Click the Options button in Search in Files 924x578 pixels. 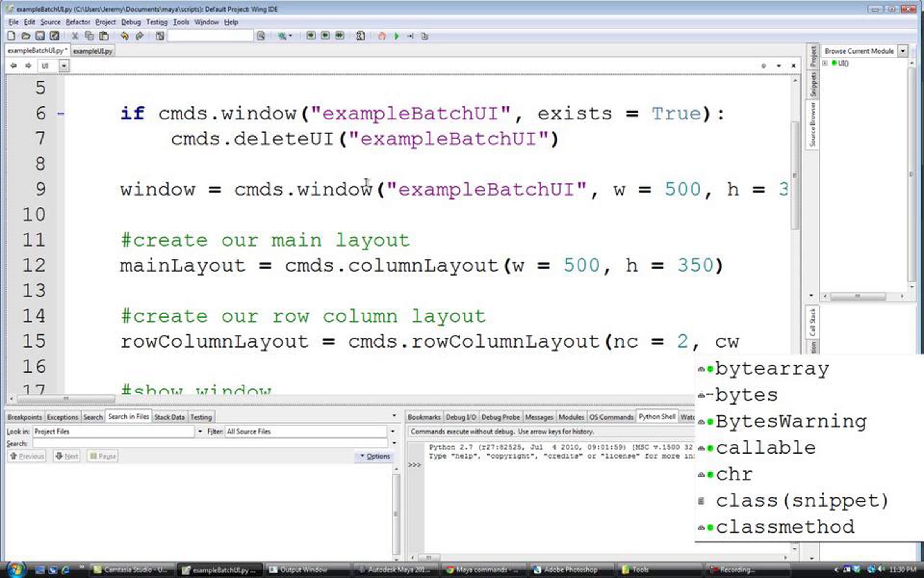pyautogui.click(x=375, y=456)
